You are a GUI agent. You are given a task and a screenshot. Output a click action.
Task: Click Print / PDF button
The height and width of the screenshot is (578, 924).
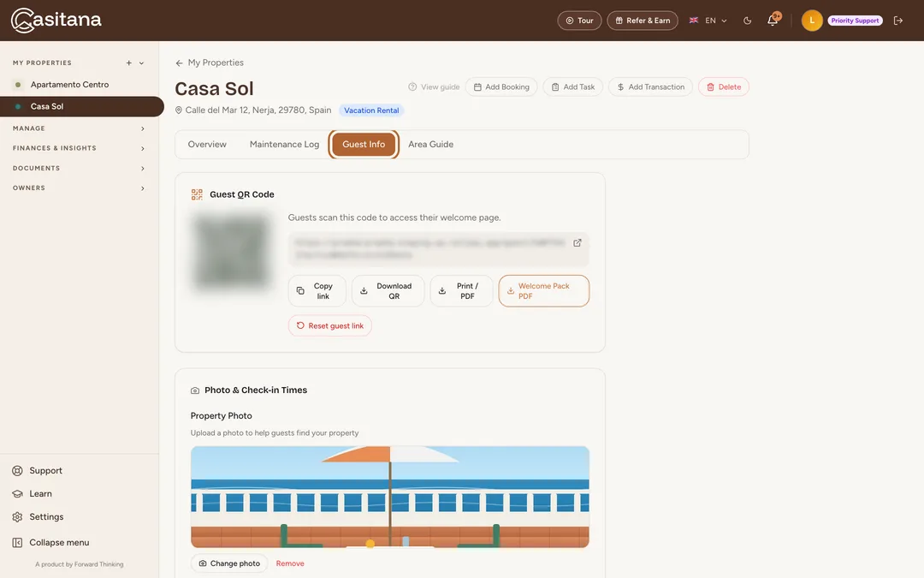[x=461, y=291]
